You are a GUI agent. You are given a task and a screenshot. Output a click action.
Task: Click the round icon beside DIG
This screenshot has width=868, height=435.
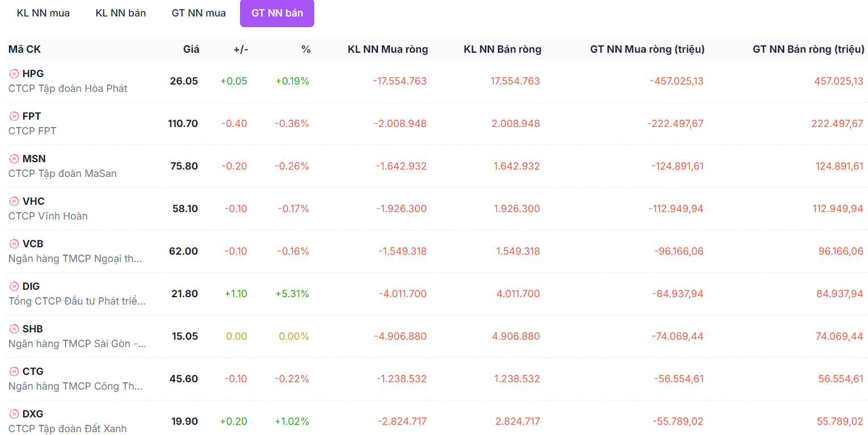14,286
